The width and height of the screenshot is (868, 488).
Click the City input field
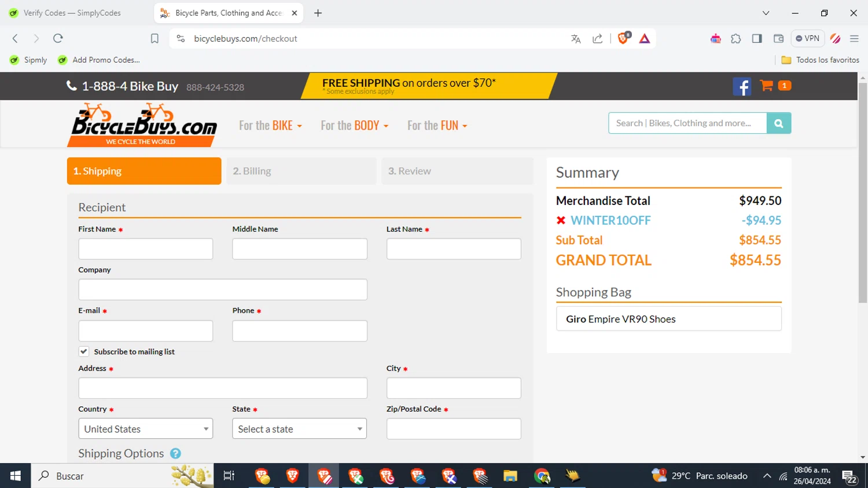point(454,388)
